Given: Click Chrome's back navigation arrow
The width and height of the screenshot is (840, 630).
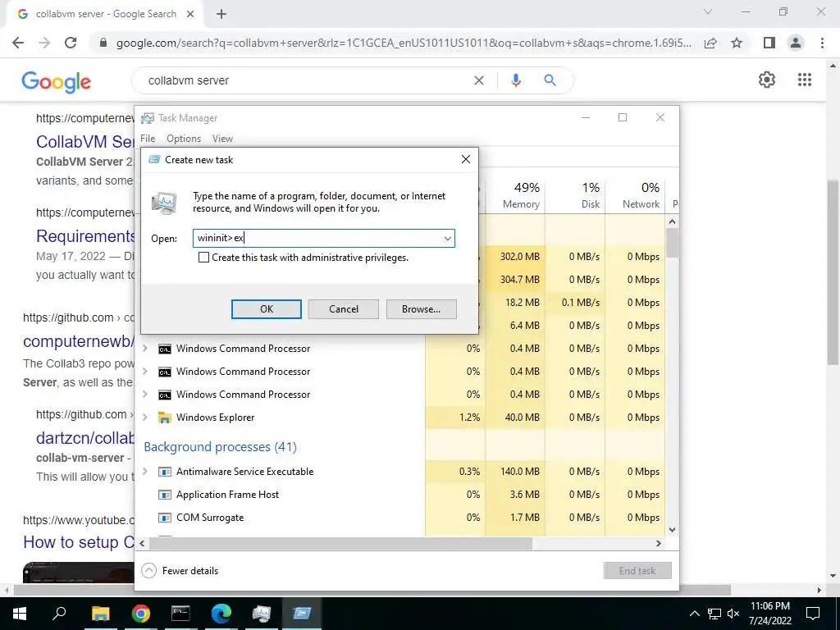Looking at the screenshot, I should click(x=18, y=43).
